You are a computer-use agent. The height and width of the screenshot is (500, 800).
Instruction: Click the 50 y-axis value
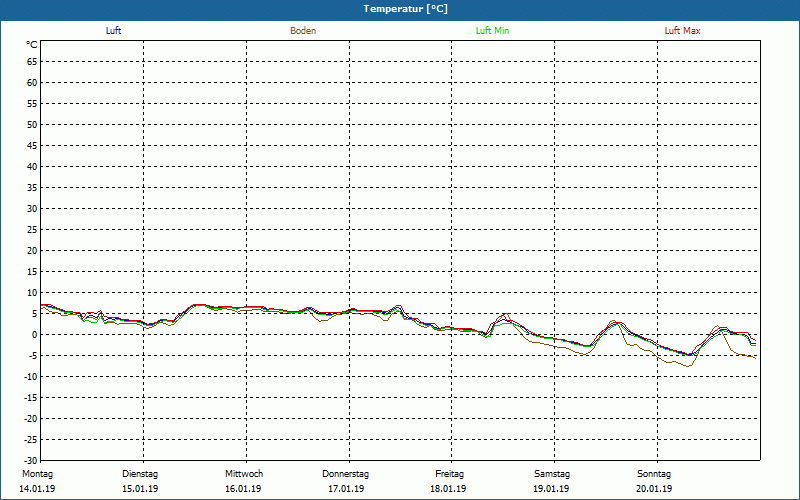pos(32,124)
